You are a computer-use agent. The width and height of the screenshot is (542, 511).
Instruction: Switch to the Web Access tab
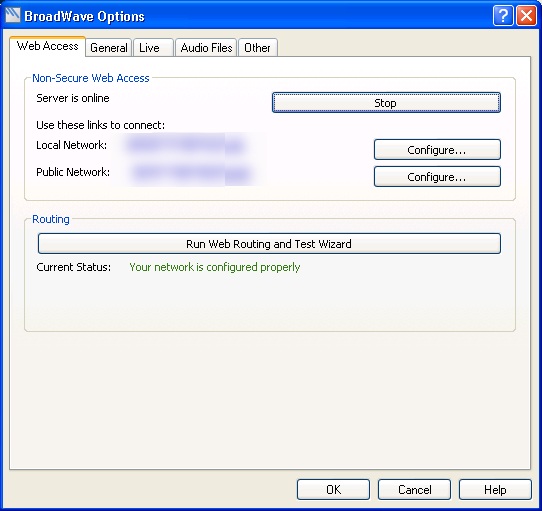coord(47,46)
